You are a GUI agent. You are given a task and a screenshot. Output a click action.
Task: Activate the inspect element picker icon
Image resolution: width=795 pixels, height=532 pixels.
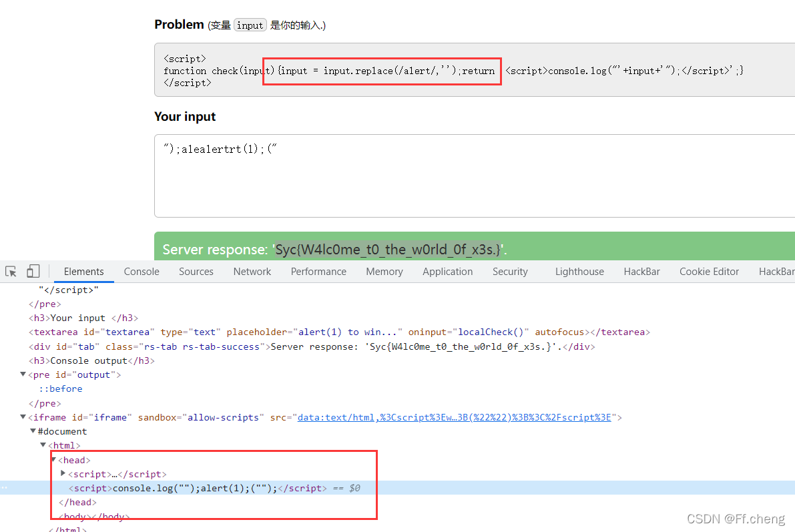point(11,272)
